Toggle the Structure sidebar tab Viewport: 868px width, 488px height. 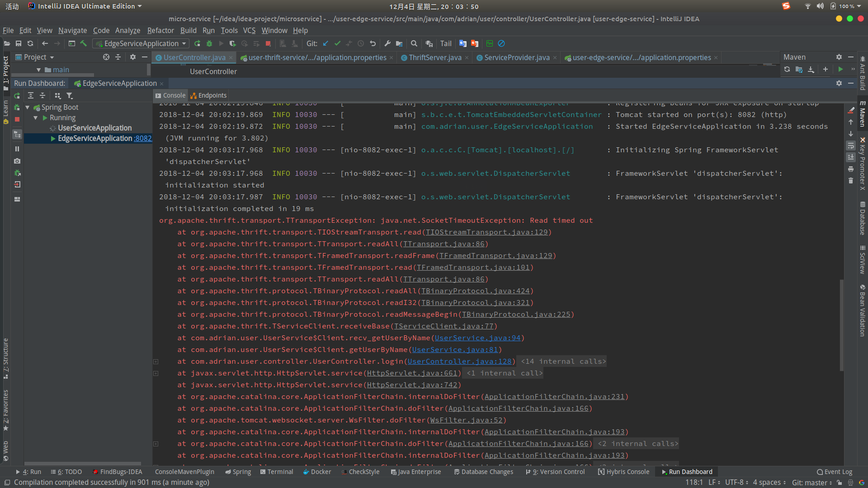coord(5,359)
